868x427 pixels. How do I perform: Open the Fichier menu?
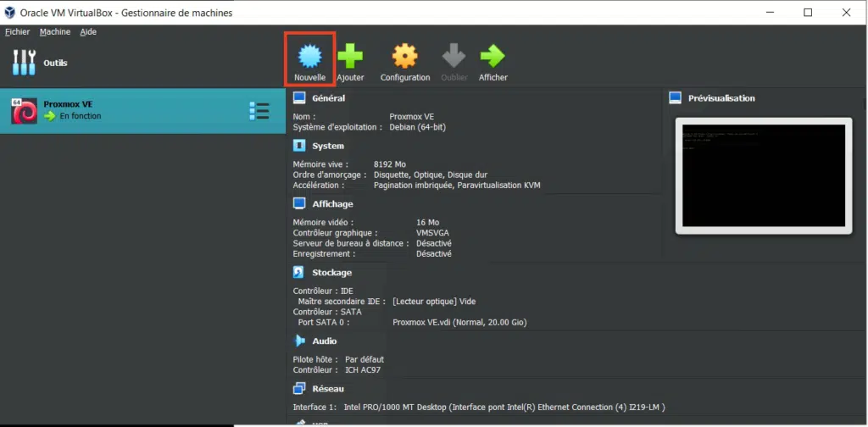click(17, 31)
